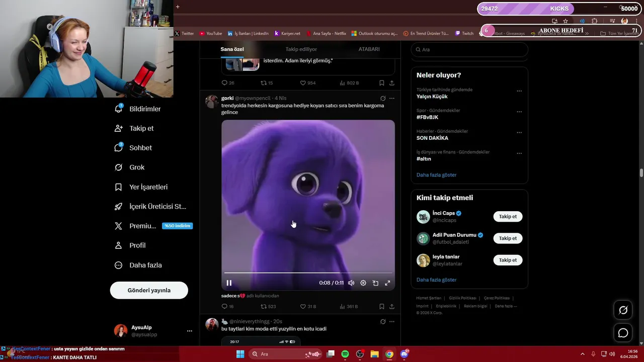Bookmark gorki's post
The width and height of the screenshot is (644, 362).
381,306
